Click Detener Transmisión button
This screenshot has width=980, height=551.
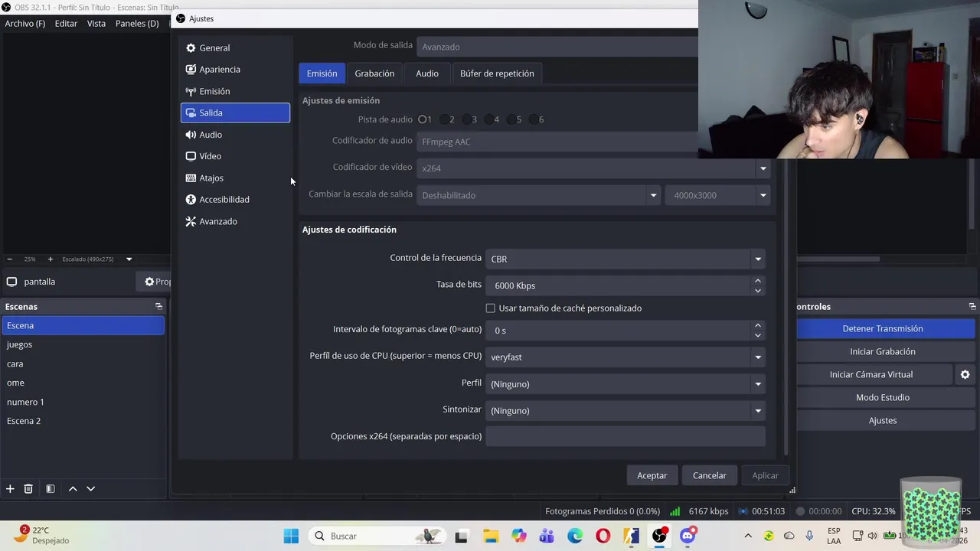(x=883, y=328)
